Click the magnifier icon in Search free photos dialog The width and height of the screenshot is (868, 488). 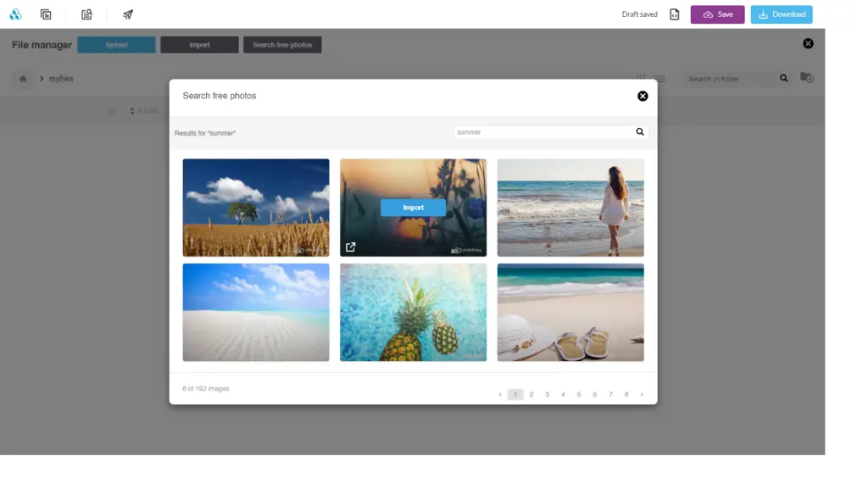pos(640,131)
